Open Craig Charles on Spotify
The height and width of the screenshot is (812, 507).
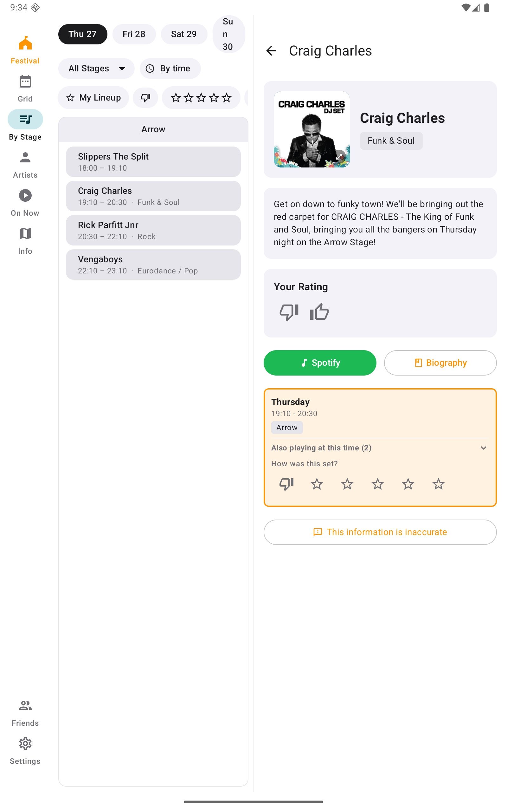319,363
